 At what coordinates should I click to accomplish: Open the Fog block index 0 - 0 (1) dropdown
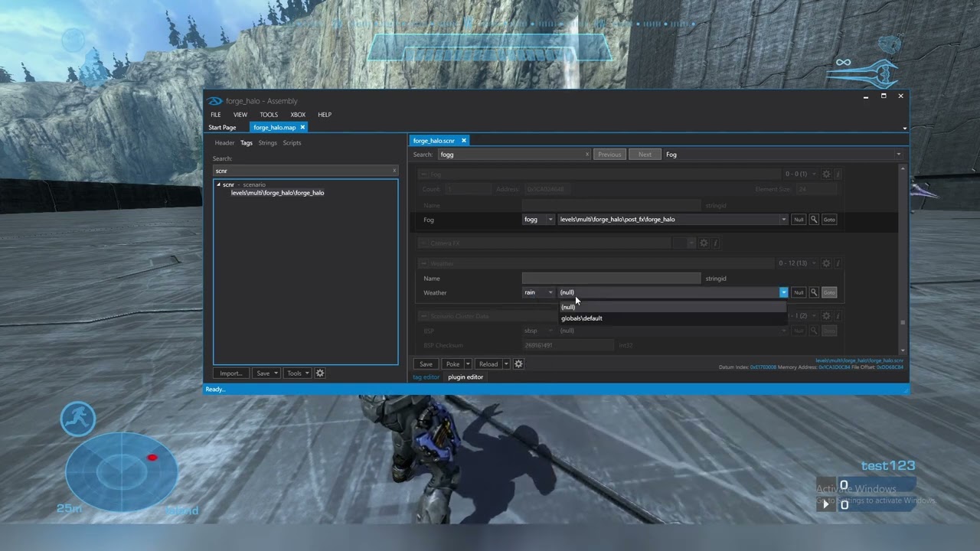(x=813, y=174)
